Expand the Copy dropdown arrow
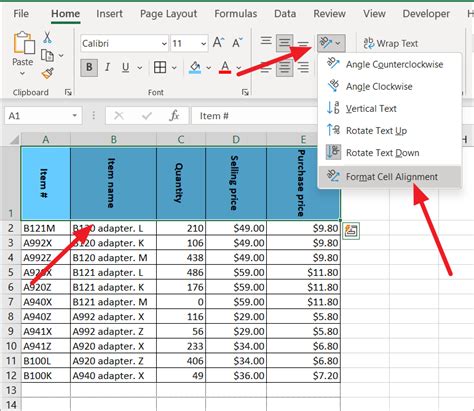The image size is (474, 411). [61, 55]
